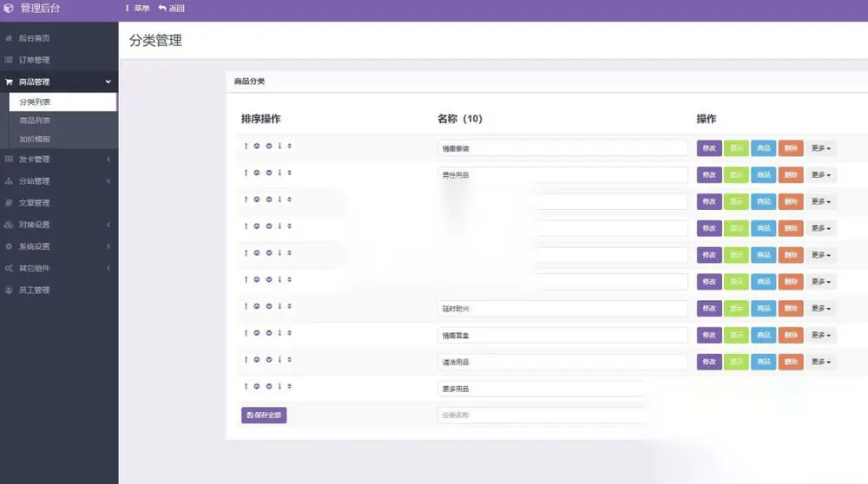Expand the 发卡管理 sidebar section
The image size is (868, 484).
pyautogui.click(x=59, y=160)
